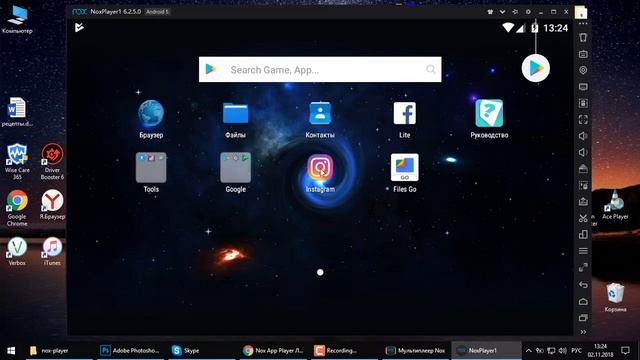
Task: Raise volume with upper speaker icon
Action: point(583,136)
